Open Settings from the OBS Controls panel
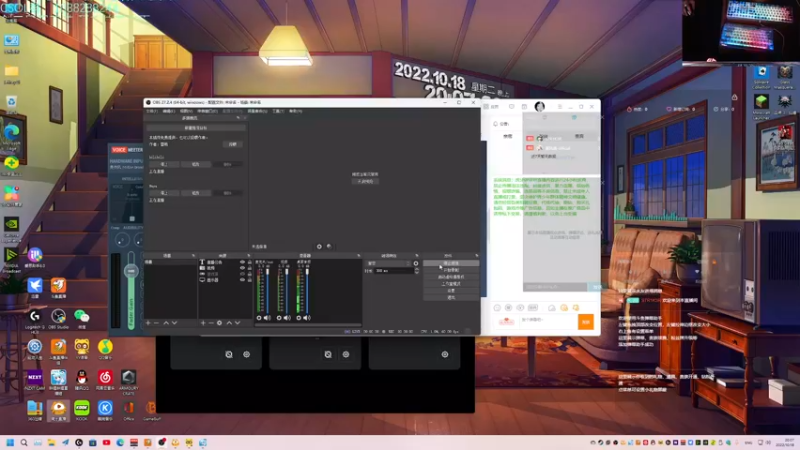This screenshot has width=800, height=450. tap(451, 290)
